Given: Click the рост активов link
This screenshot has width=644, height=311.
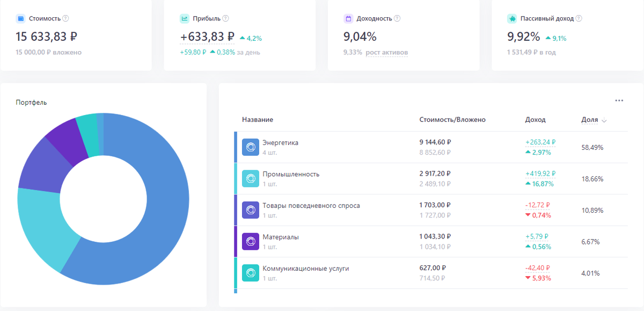Looking at the screenshot, I should pyautogui.click(x=387, y=52).
